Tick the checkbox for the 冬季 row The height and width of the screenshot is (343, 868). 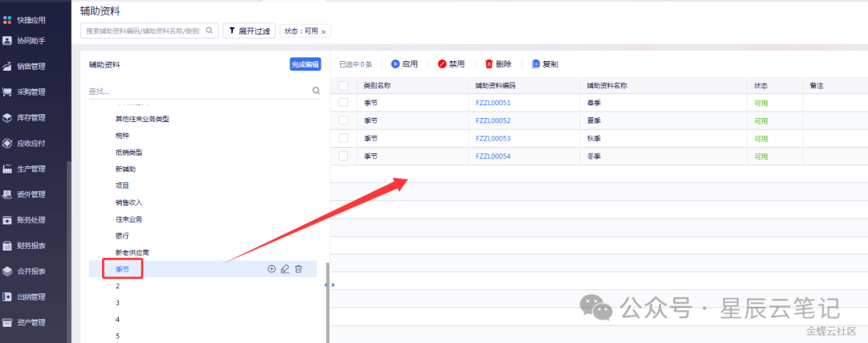pos(343,156)
